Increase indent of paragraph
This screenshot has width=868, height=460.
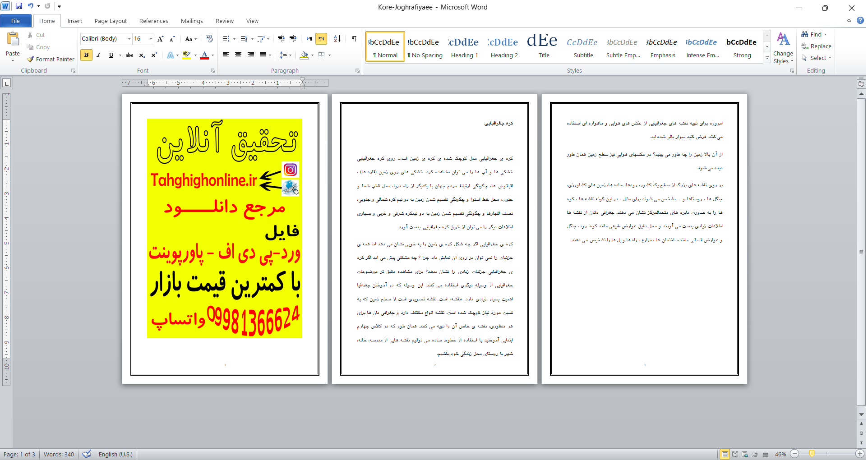click(293, 39)
